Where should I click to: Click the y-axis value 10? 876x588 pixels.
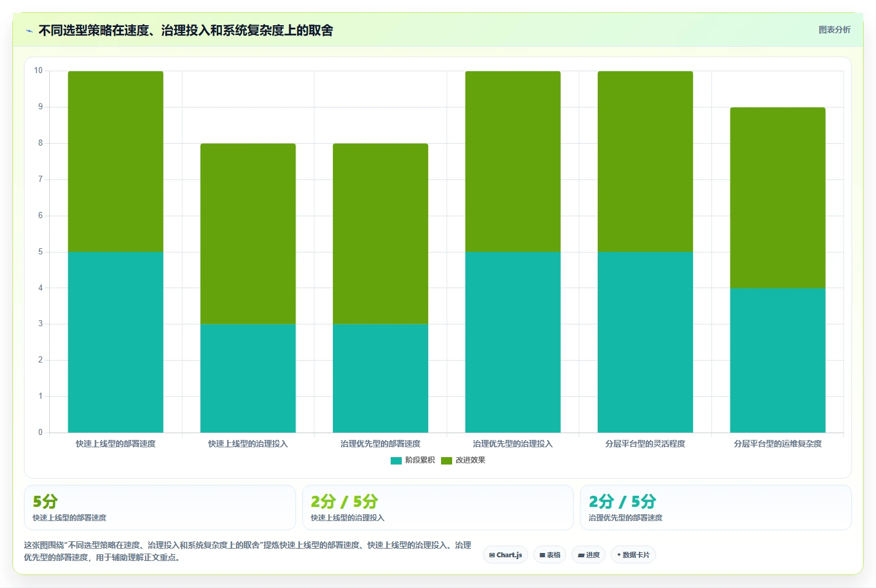coord(38,71)
